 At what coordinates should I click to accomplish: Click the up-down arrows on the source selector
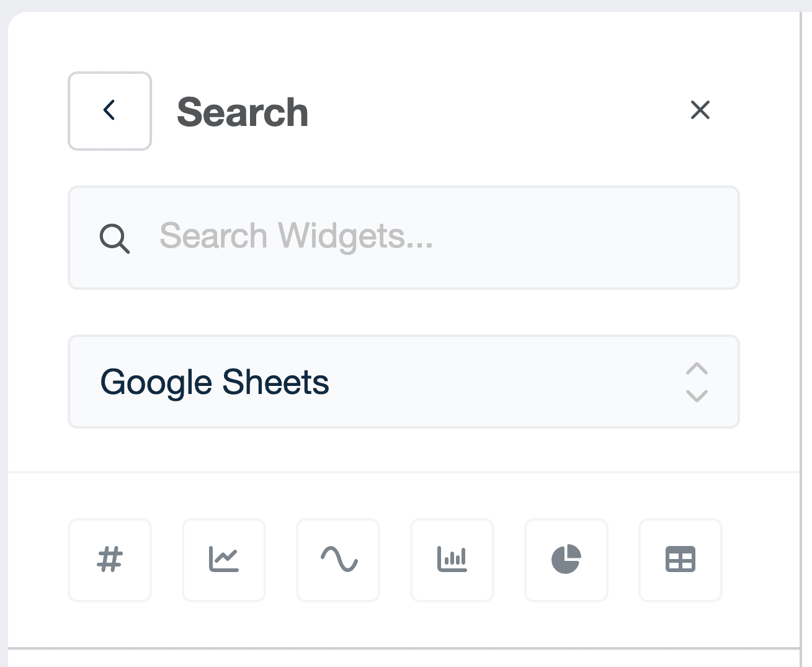[x=697, y=382]
